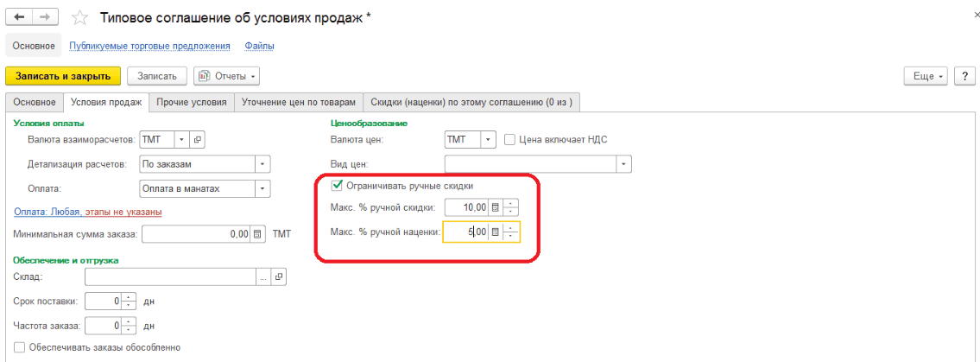This screenshot has width=980, height=362.
Task: Expand the 'Оплата' dropdown
Action: [262, 188]
